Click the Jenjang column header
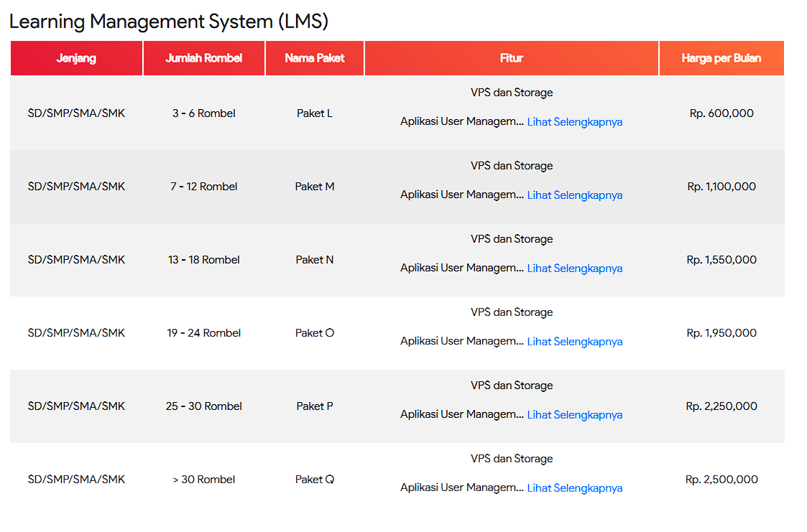Image resolution: width=807 pixels, height=532 pixels. (76, 58)
